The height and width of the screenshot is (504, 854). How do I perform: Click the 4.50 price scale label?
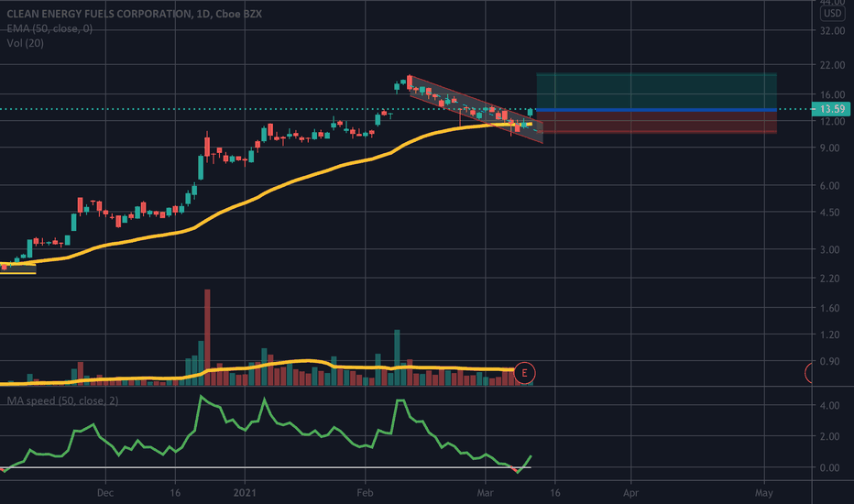pos(829,212)
